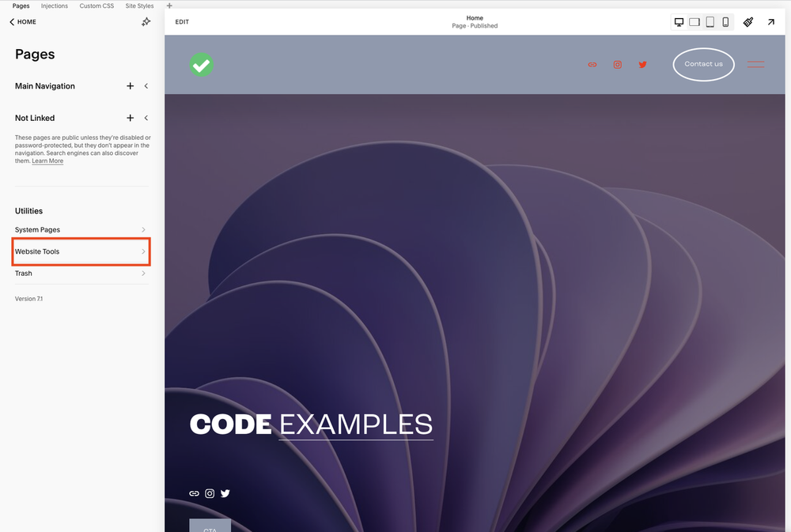The image size is (791, 532).
Task: Click the sparkle AI icon beside HOME
Action: 146,21
